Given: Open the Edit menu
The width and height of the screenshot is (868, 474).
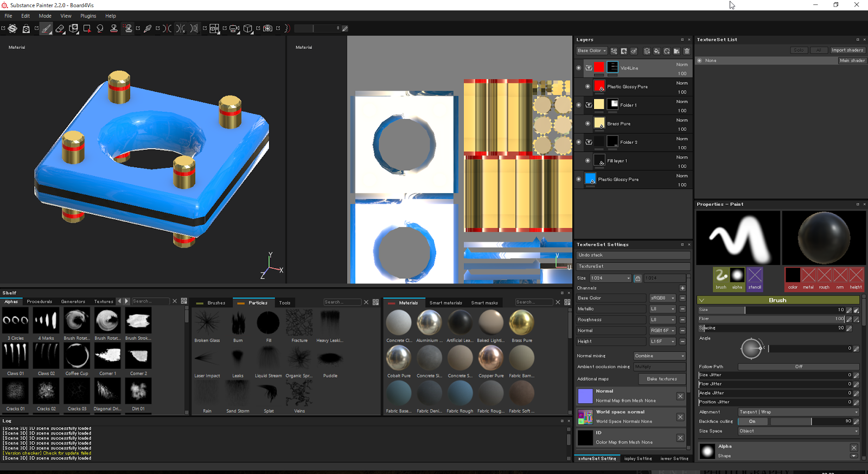Looking at the screenshot, I should (x=25, y=16).
